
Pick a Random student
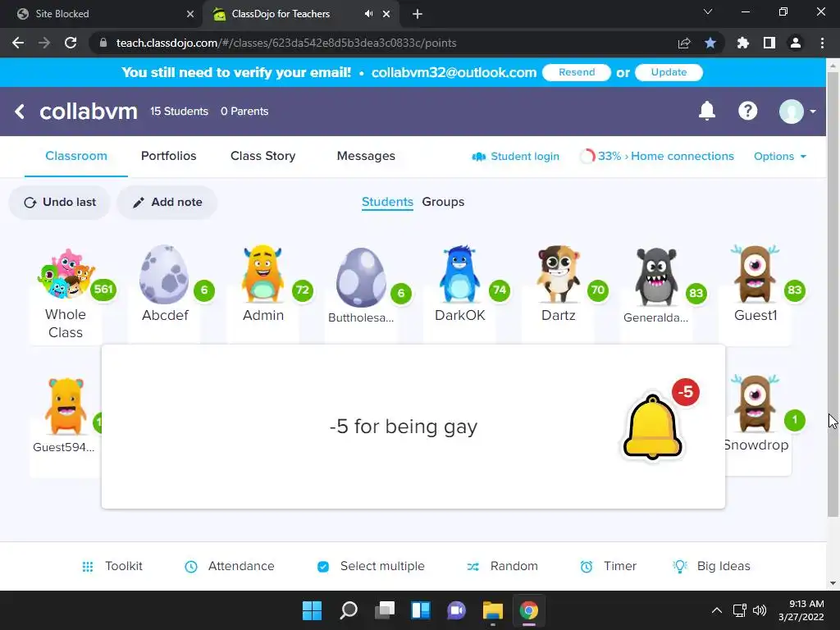tap(502, 566)
